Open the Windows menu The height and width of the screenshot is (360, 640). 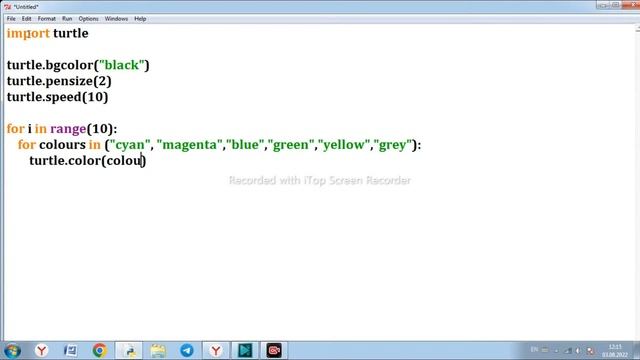[x=116, y=19]
